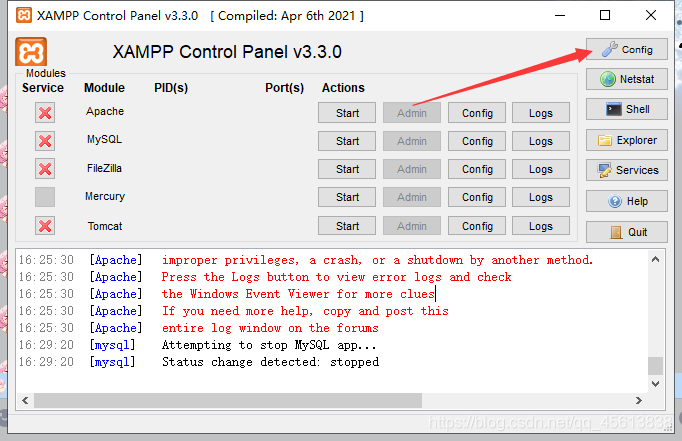Viewport: 682px width, 441px height.
Task: Launch the Shell terminal button
Action: point(627,109)
